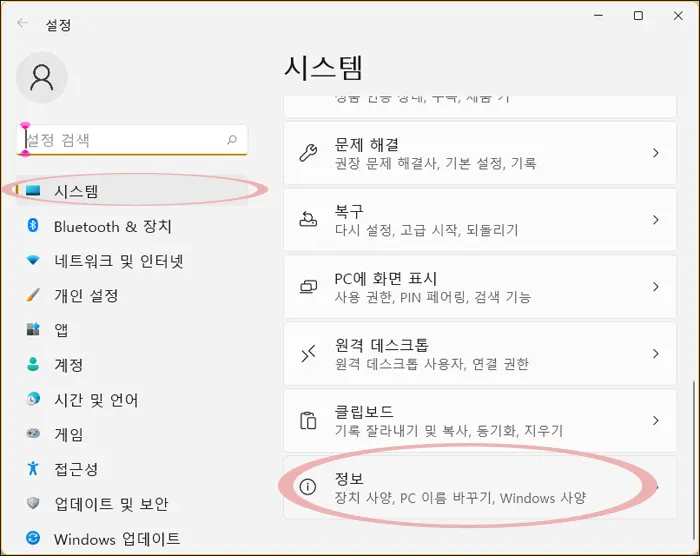Select Bluetooth & 장치 in the sidebar
Viewport: 700px width, 556px height.
(132, 226)
